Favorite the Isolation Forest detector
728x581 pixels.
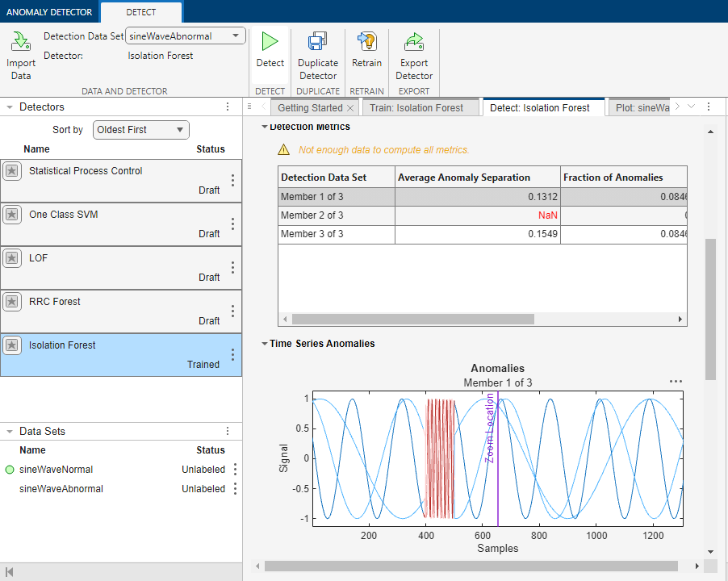click(x=13, y=345)
